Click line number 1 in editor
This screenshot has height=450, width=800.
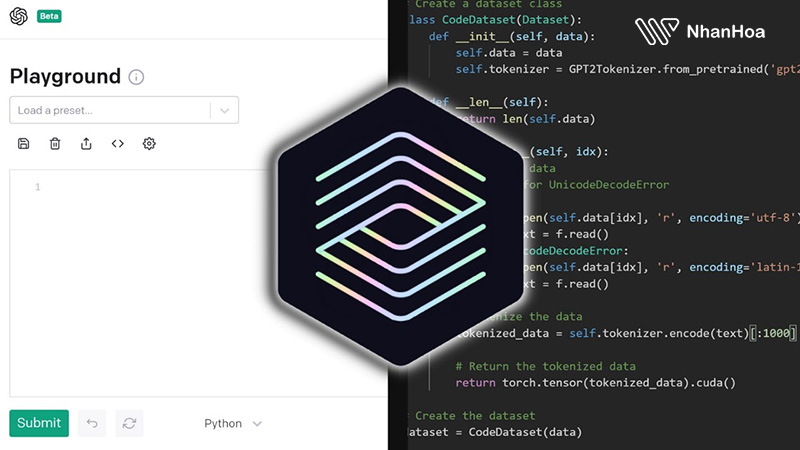pos(38,187)
